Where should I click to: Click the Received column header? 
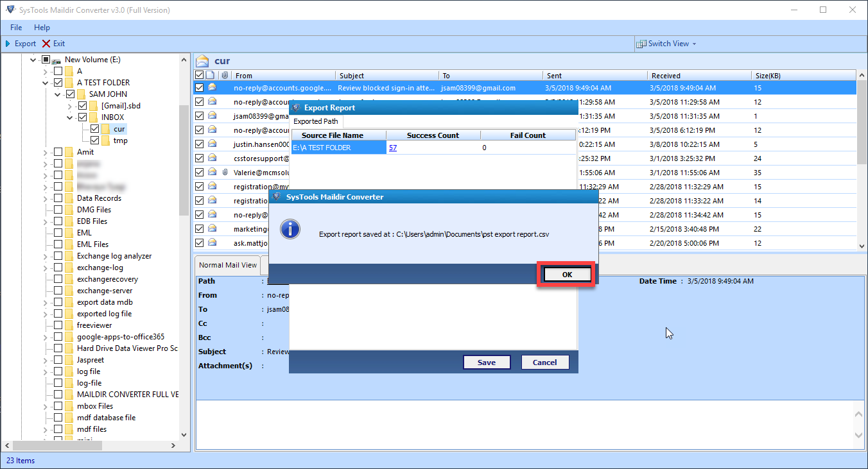(700, 75)
